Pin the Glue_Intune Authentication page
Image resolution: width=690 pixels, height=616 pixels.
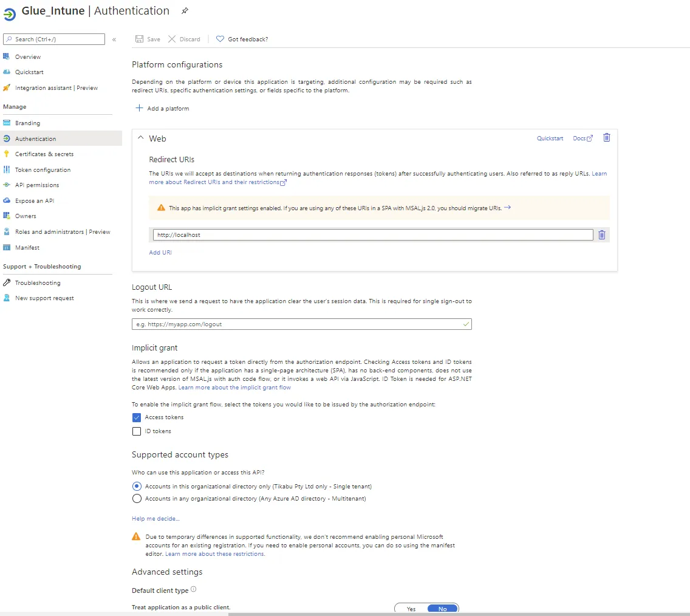(184, 10)
